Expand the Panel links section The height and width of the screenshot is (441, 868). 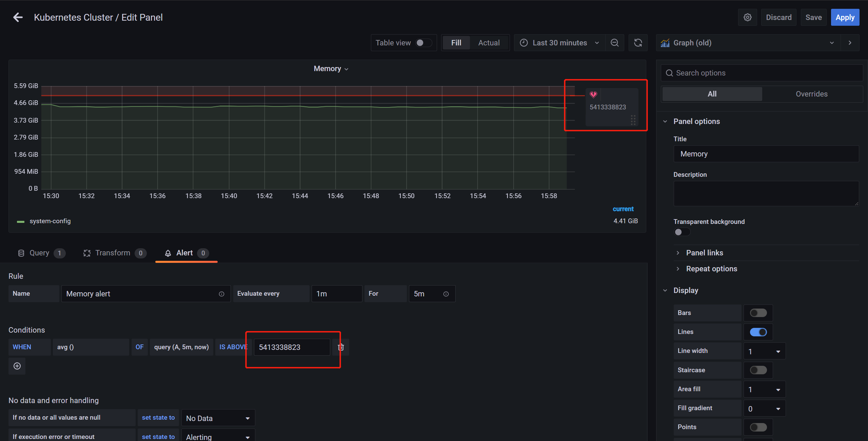[x=705, y=253]
